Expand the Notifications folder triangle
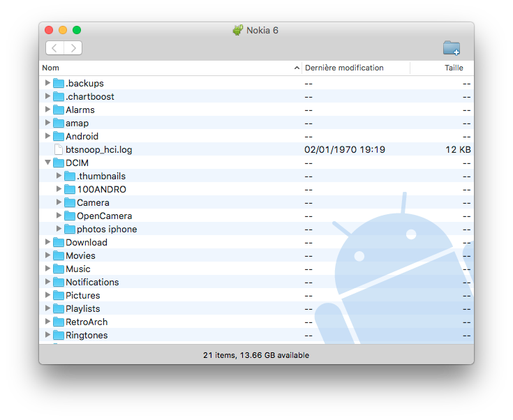The height and width of the screenshot is (420, 513). coord(47,281)
